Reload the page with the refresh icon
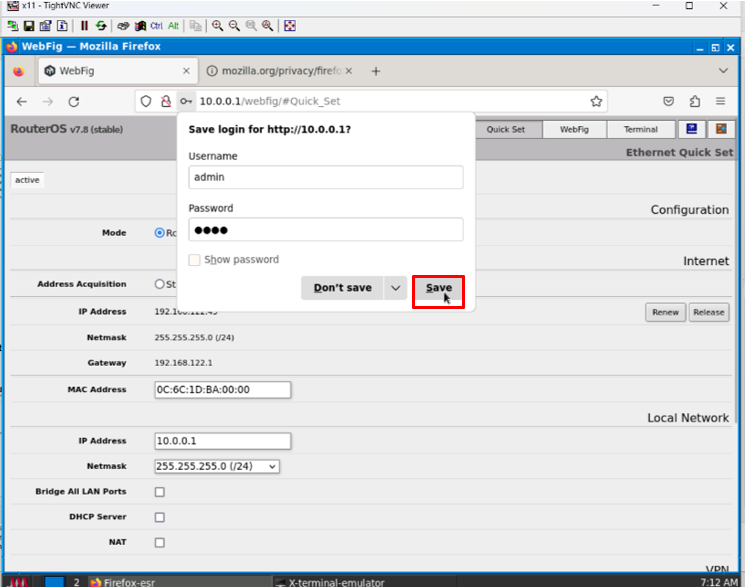This screenshot has width=745, height=587. (x=73, y=101)
